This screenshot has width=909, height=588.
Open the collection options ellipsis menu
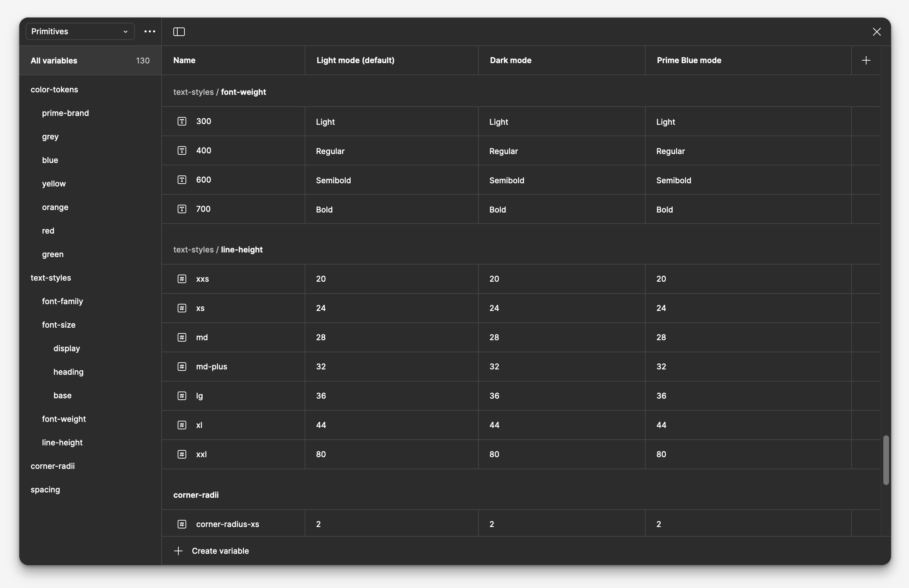150,32
